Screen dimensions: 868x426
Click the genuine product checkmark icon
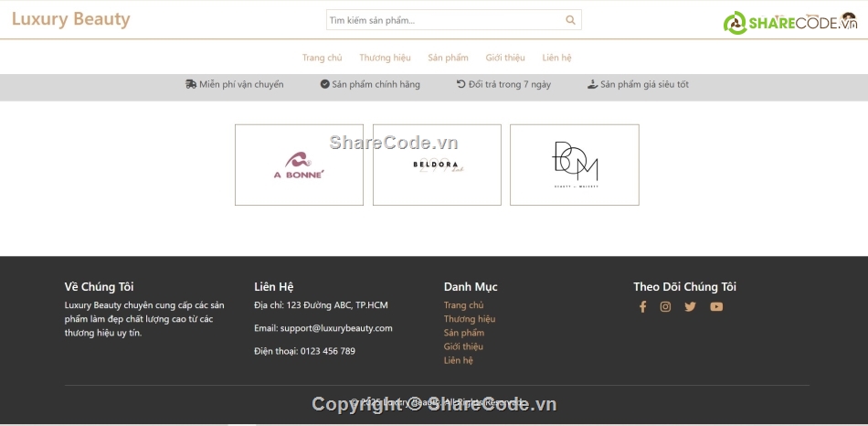[x=325, y=84]
